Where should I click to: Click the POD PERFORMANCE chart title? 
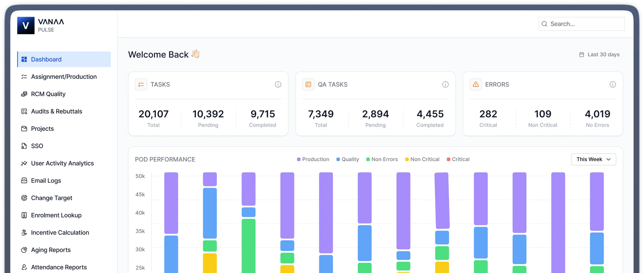click(165, 159)
